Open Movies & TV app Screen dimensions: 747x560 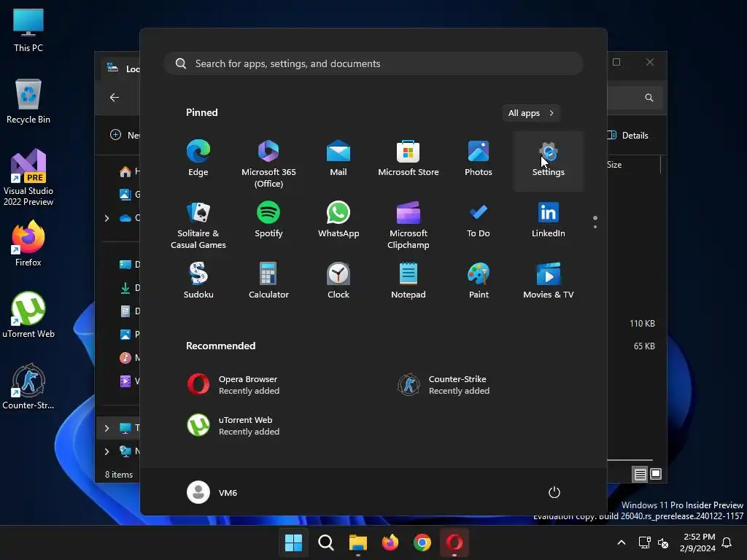tap(549, 281)
